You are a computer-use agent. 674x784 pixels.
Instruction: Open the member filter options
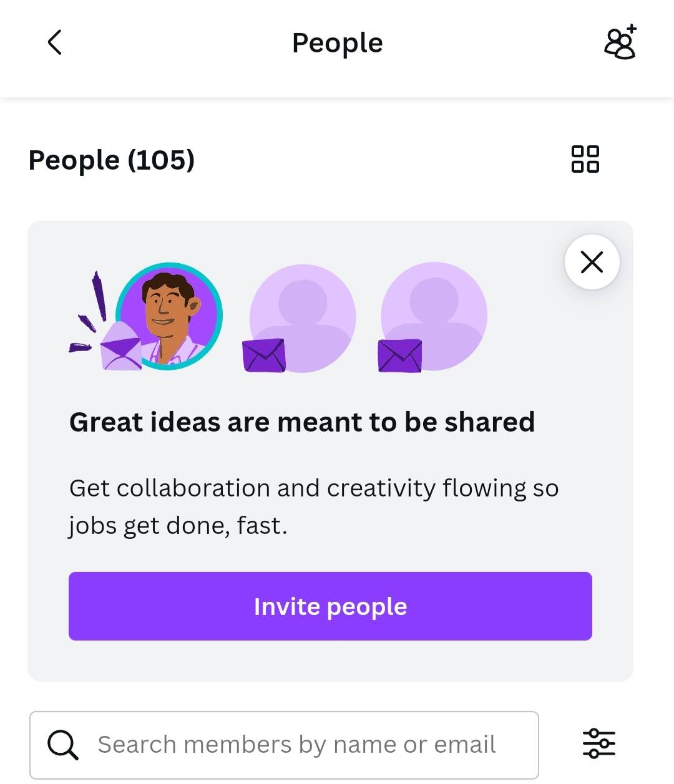click(598, 743)
